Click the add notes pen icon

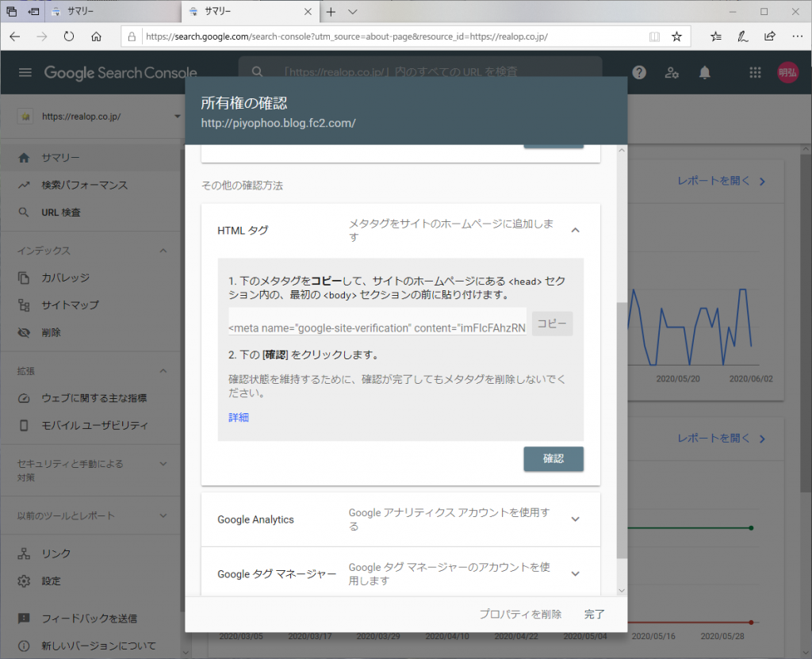[742, 36]
